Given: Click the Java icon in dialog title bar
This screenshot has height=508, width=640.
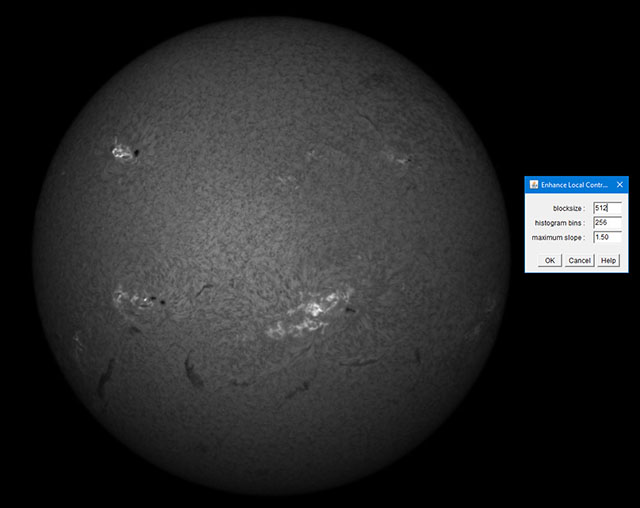Looking at the screenshot, I should (533, 185).
